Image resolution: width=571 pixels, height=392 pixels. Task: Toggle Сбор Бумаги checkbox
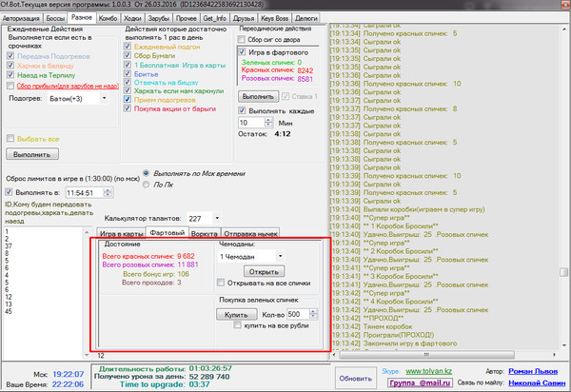point(128,55)
